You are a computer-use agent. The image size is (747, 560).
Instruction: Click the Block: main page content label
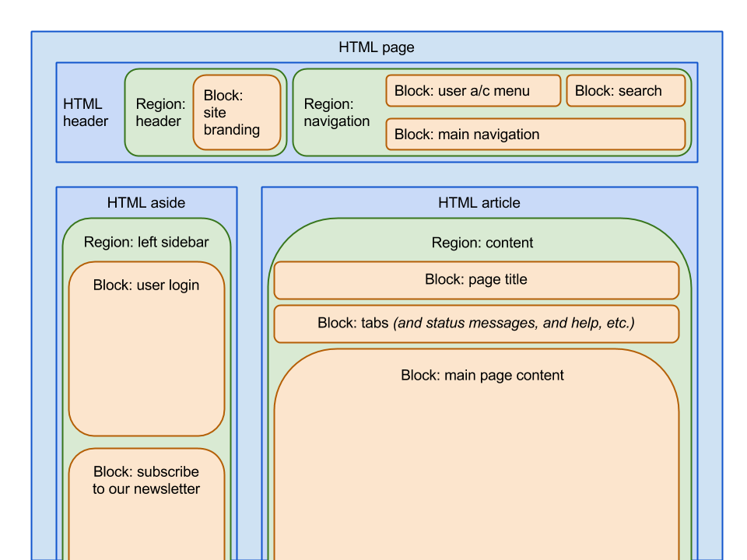(482, 375)
